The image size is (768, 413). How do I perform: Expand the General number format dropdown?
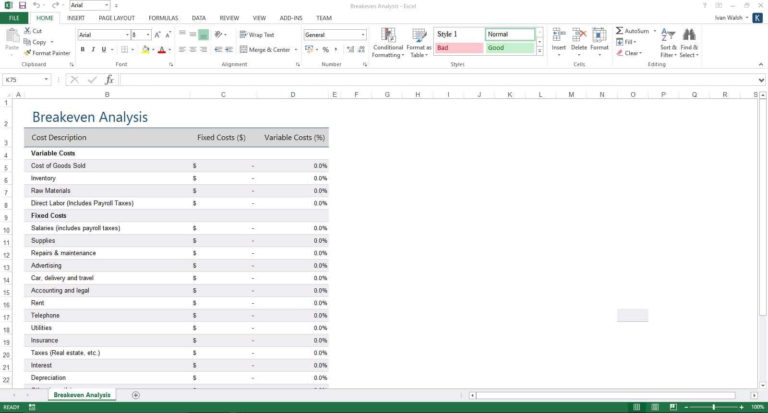click(x=362, y=35)
